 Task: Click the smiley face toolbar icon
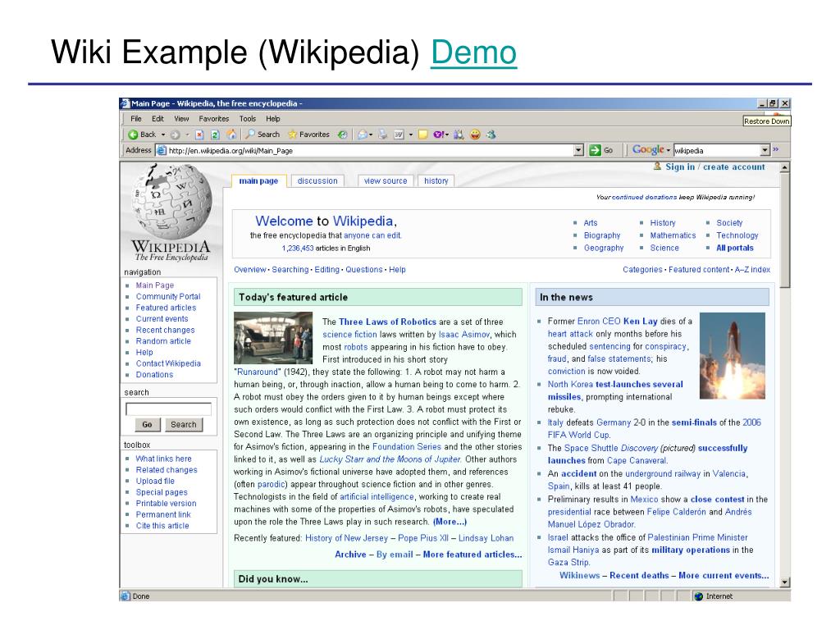(475, 135)
